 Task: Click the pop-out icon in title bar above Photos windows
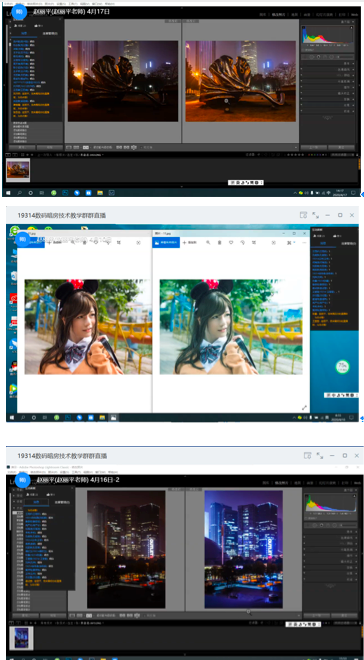303,215
